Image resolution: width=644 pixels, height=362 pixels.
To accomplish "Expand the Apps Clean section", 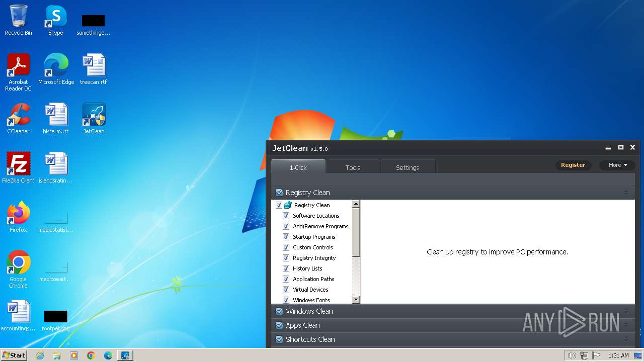I will [x=626, y=325].
